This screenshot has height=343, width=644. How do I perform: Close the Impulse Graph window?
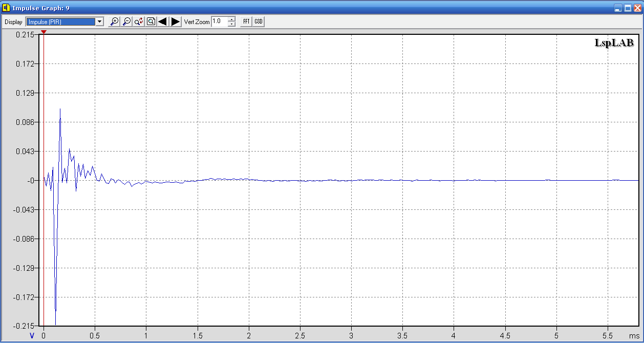point(637,8)
